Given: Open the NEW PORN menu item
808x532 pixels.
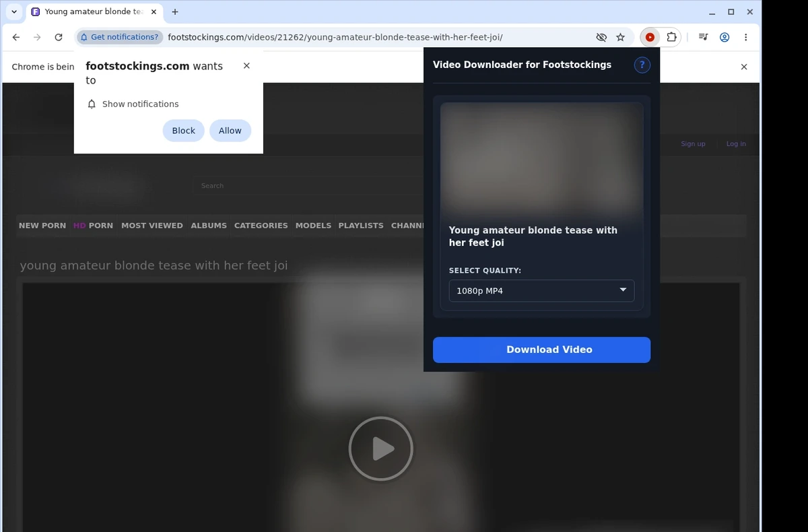Looking at the screenshot, I should point(42,226).
